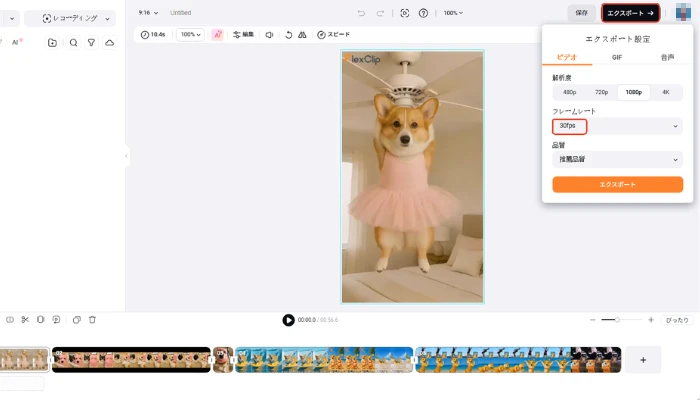Open the media search magnifier icon
Screen dimensions: 700x400
tap(74, 43)
